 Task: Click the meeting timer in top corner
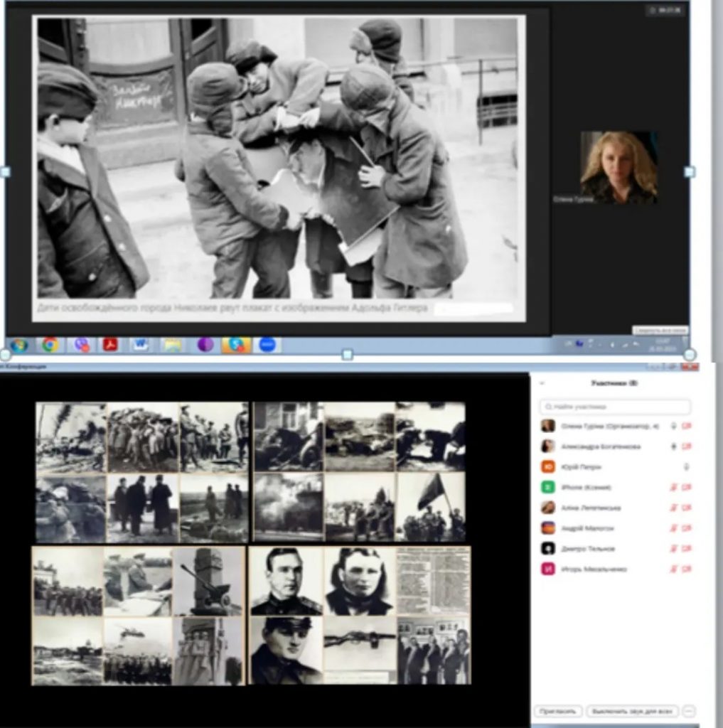[x=668, y=11]
